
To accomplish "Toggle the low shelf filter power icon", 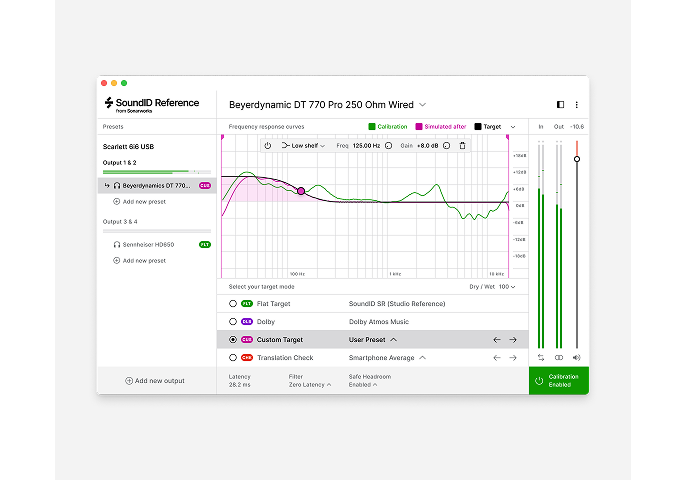I will point(268,146).
